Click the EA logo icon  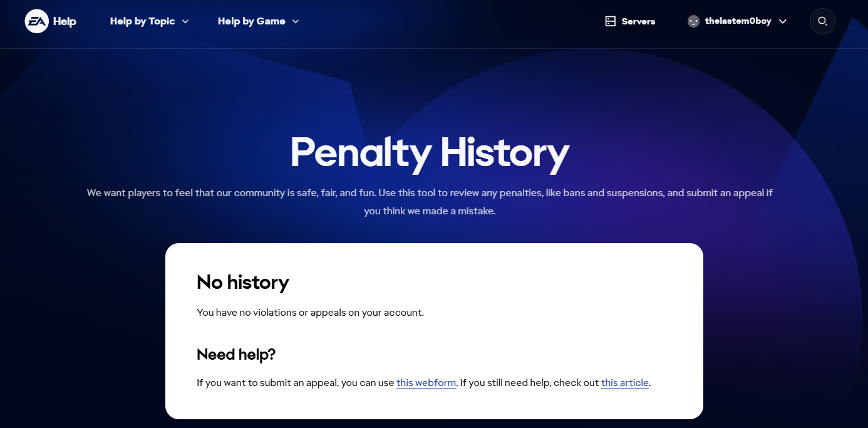36,21
